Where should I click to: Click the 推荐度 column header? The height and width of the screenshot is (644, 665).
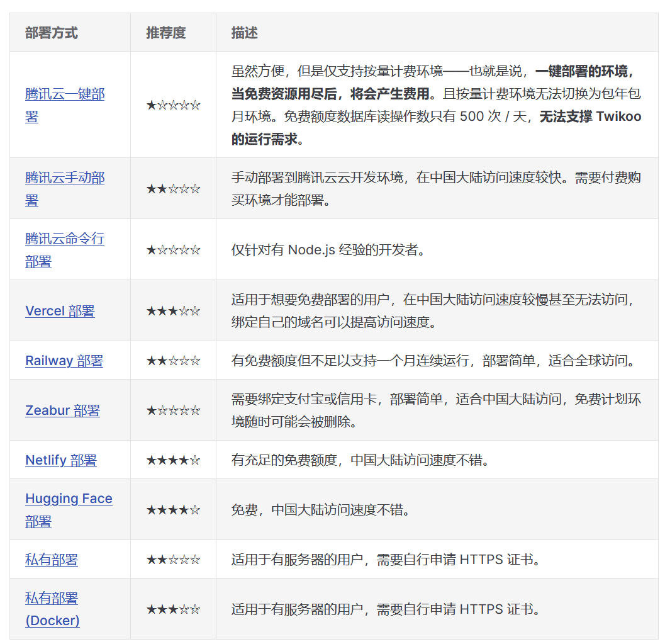click(166, 33)
